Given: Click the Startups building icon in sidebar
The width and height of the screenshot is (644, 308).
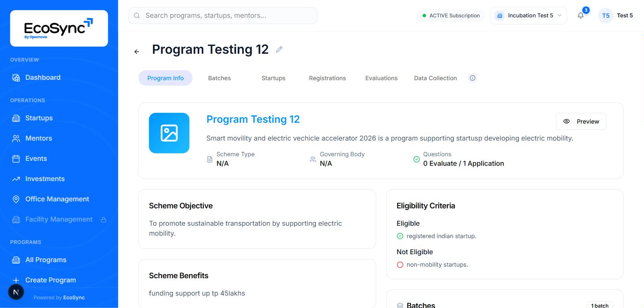Looking at the screenshot, I should coord(16,118).
